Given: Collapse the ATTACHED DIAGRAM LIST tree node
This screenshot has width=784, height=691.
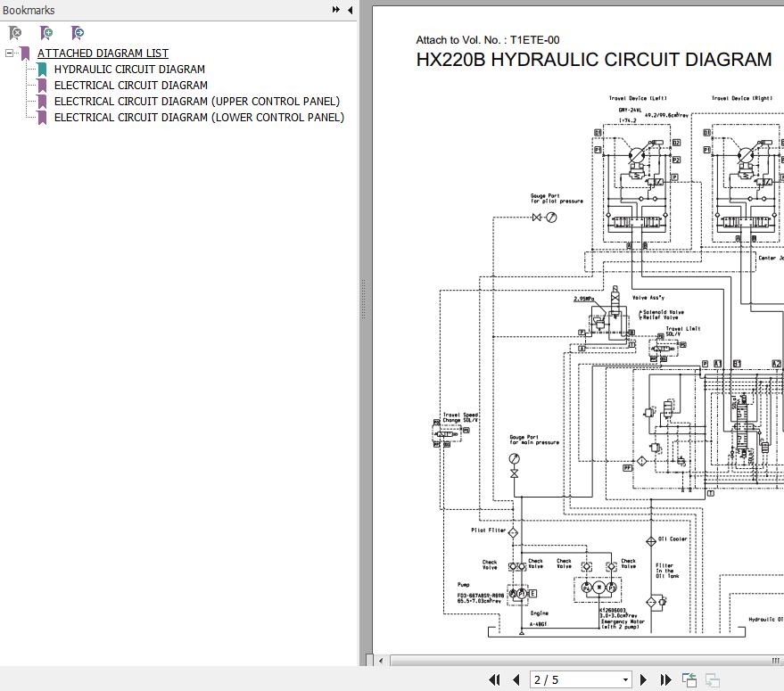Looking at the screenshot, I should 9,53.
